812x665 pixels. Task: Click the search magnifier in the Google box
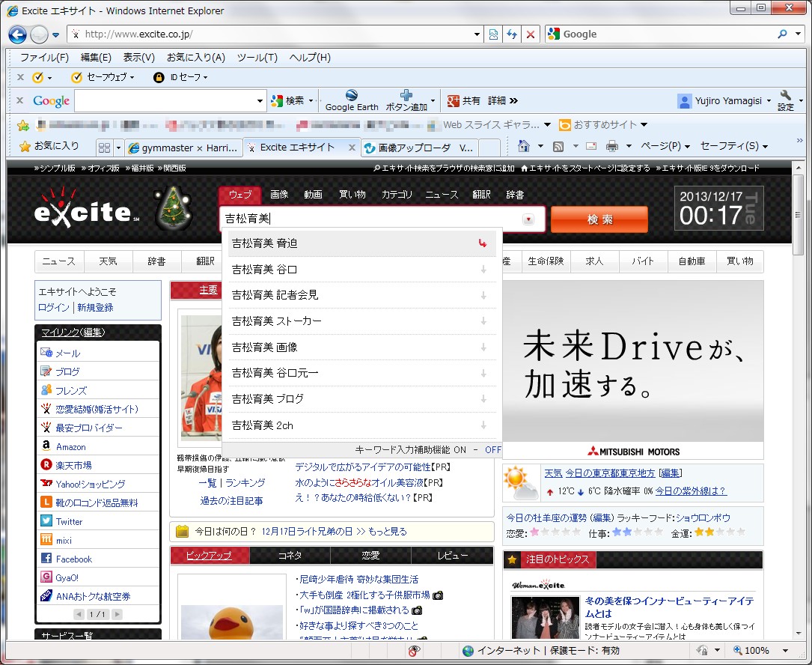(x=782, y=34)
